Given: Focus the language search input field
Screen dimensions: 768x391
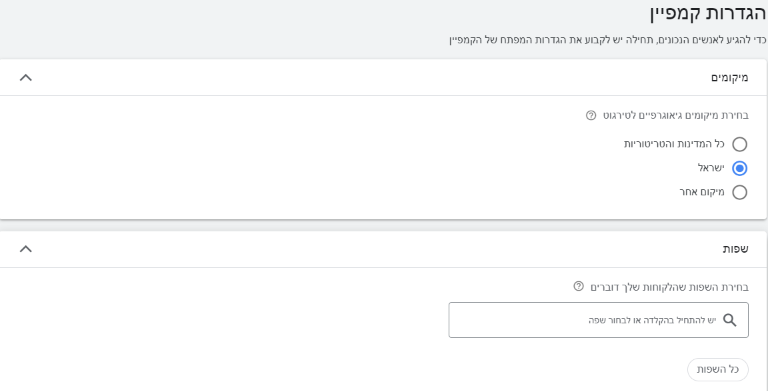Looking at the screenshot, I should (x=599, y=320).
